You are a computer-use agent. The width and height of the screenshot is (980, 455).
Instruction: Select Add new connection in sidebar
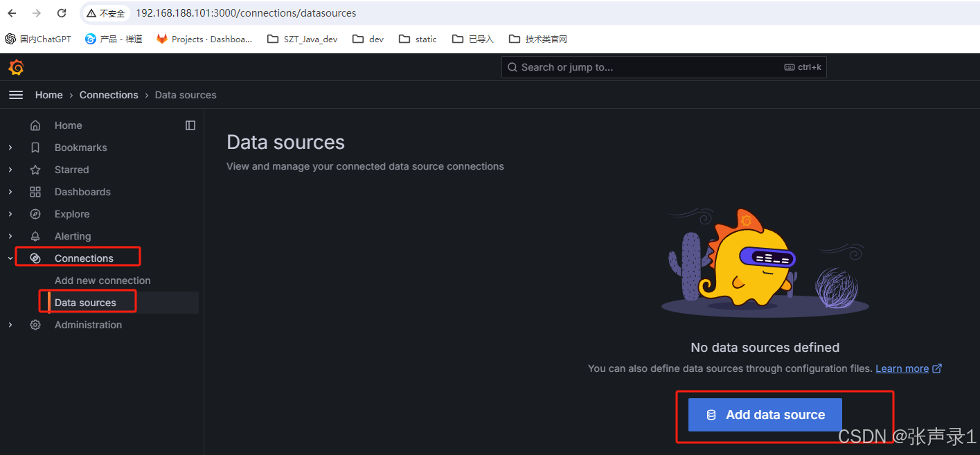(x=103, y=280)
